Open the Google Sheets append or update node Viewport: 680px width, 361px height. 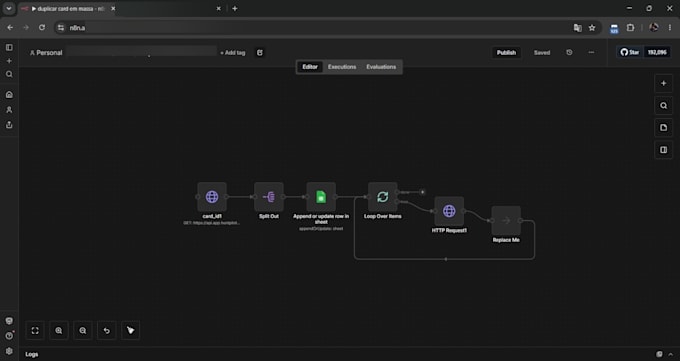click(321, 197)
